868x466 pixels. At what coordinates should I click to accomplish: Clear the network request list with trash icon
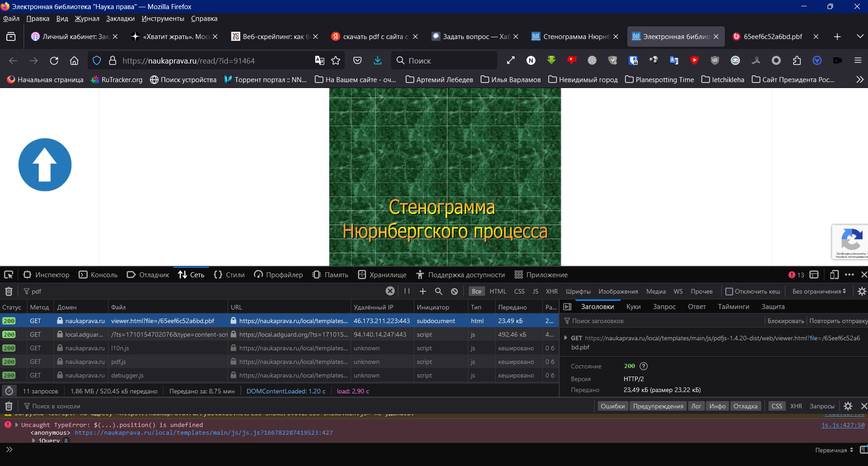9,291
